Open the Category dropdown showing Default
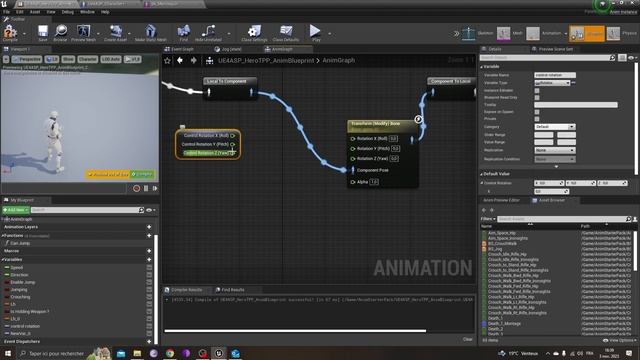640x360 pixels. tap(555, 127)
